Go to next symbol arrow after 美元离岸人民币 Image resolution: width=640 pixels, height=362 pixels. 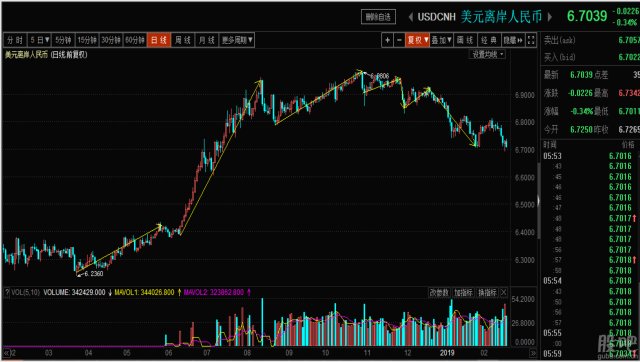pos(550,17)
